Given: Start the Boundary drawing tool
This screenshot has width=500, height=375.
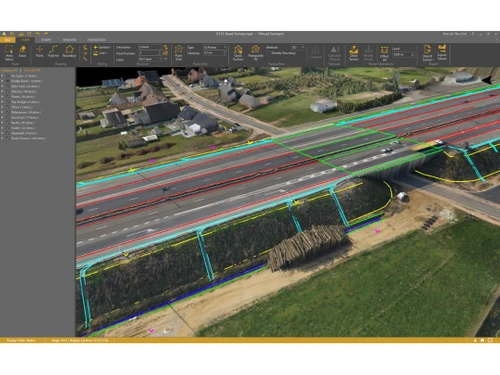Looking at the screenshot, I should coord(69,52).
